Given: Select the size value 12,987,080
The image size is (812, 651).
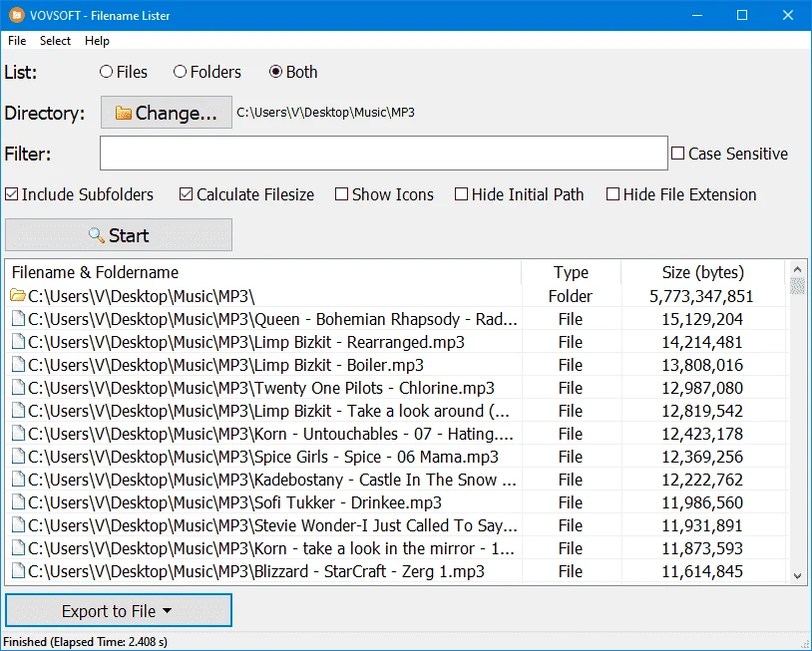Looking at the screenshot, I should coord(702,388).
